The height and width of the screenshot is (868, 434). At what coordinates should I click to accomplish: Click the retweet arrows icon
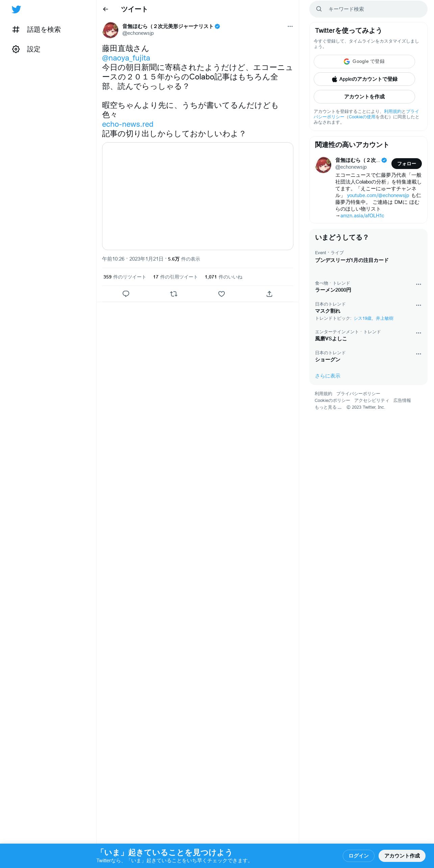[x=174, y=294]
